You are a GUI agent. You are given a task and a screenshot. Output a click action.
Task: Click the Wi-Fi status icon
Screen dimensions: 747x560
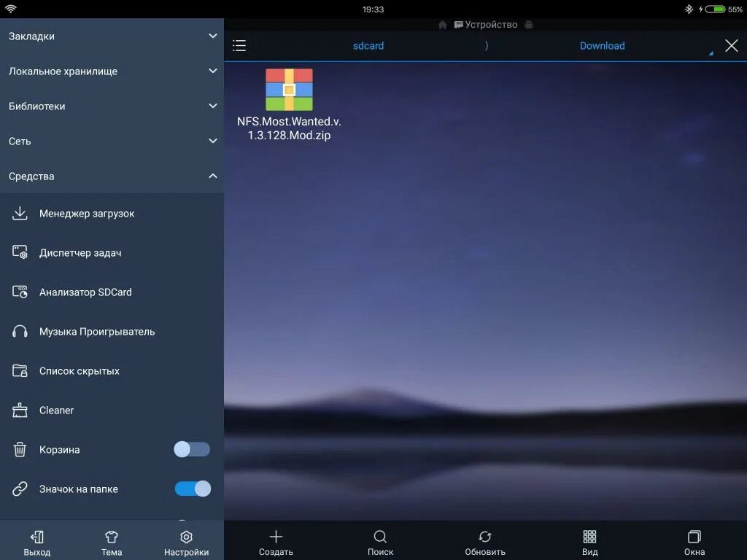pyautogui.click(x=10, y=9)
